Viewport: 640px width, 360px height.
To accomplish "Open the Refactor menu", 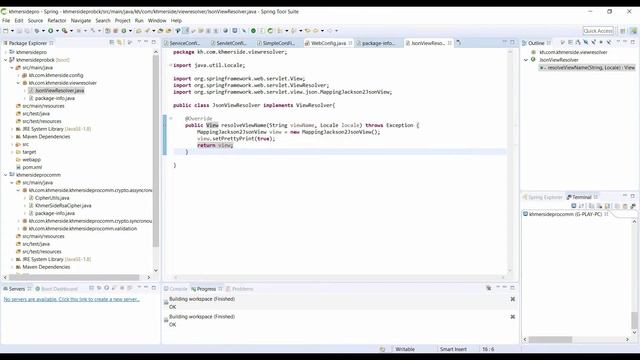I will tap(57, 20).
